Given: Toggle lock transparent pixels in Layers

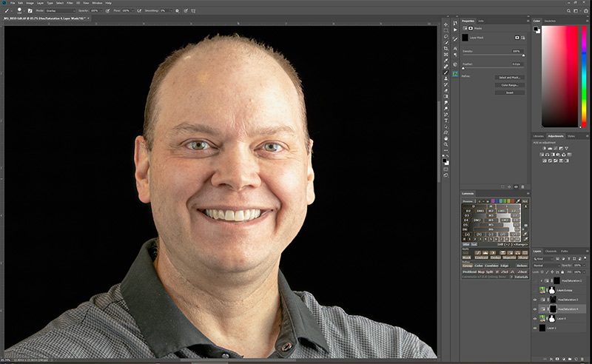Looking at the screenshot, I should 542,272.
